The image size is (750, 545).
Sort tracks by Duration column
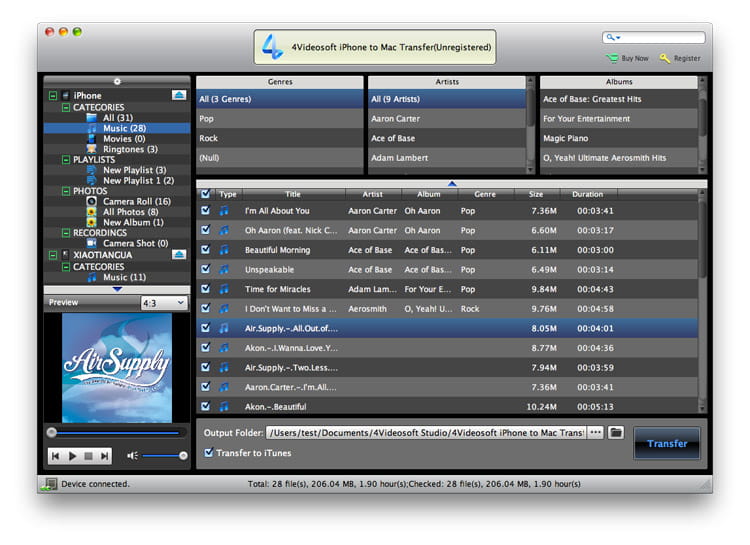588,194
